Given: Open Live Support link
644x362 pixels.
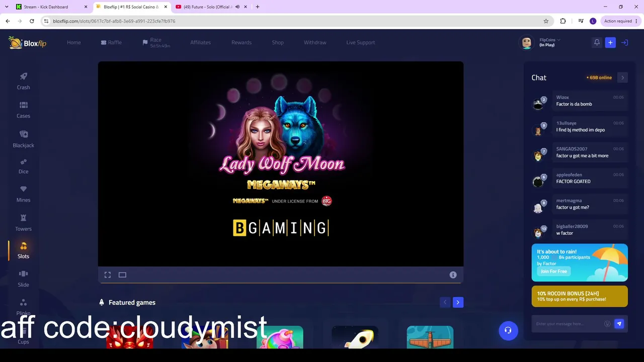Looking at the screenshot, I should pos(361,43).
